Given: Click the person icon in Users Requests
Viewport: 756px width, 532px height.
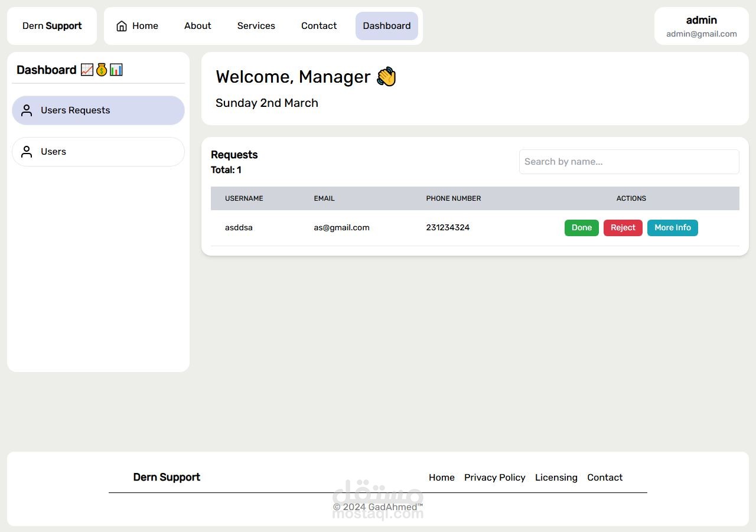Looking at the screenshot, I should coord(27,110).
